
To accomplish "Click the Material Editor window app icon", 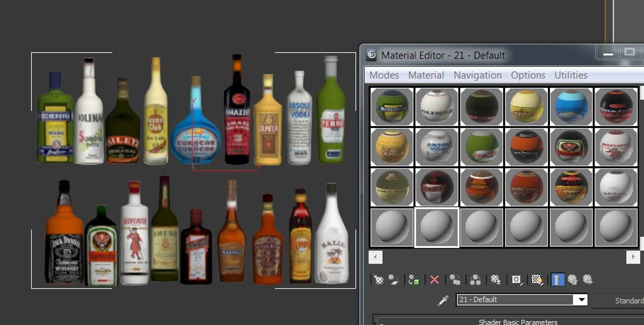I will [371, 55].
